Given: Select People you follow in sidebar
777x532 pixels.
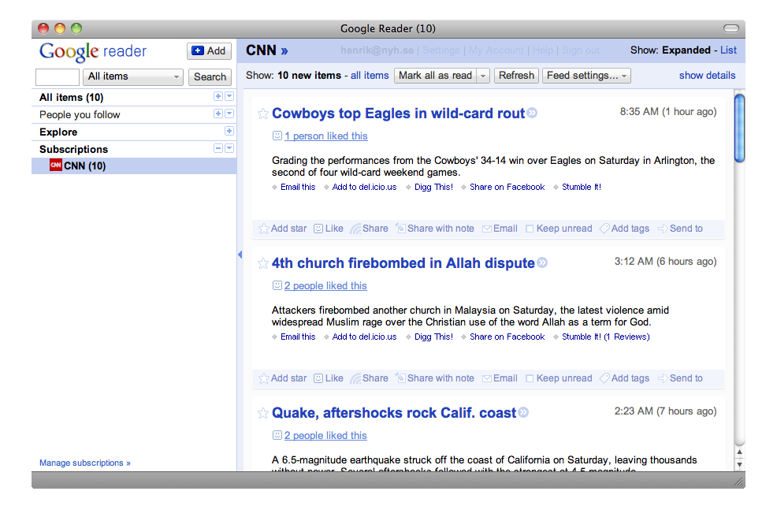Looking at the screenshot, I should [x=80, y=114].
